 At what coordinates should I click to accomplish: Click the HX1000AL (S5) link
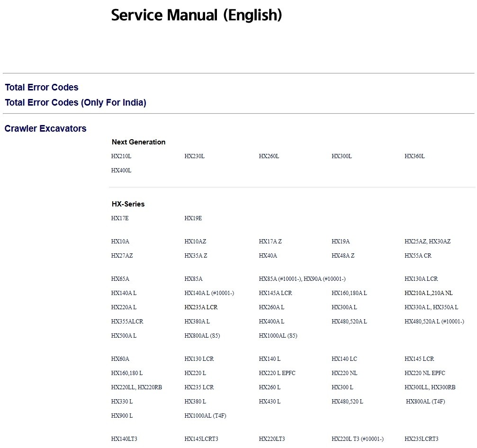pyautogui.click(x=278, y=336)
